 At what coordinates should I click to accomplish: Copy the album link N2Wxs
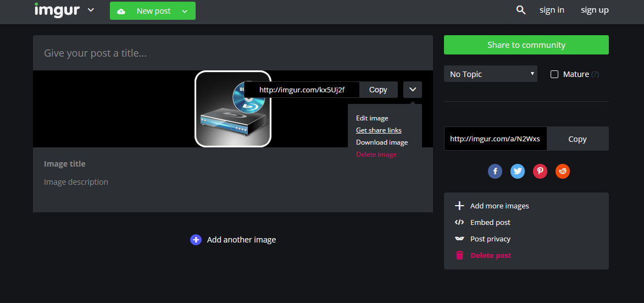point(578,139)
